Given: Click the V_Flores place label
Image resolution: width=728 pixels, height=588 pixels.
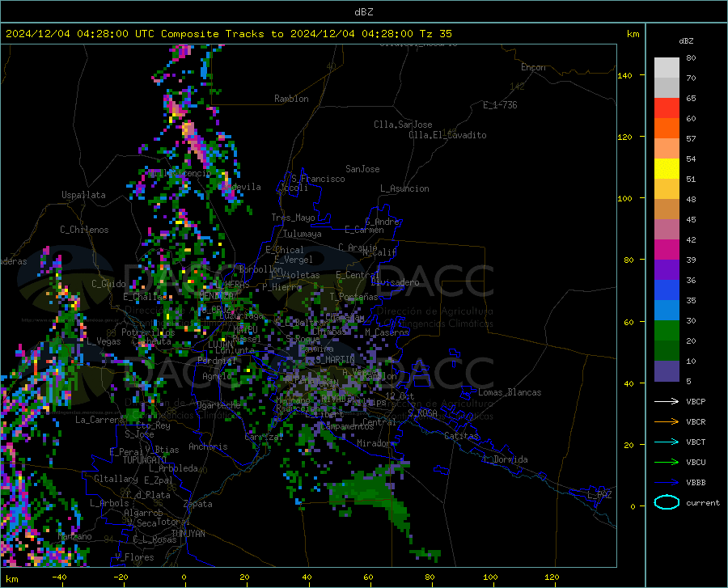Looking at the screenshot, I should click(134, 557).
